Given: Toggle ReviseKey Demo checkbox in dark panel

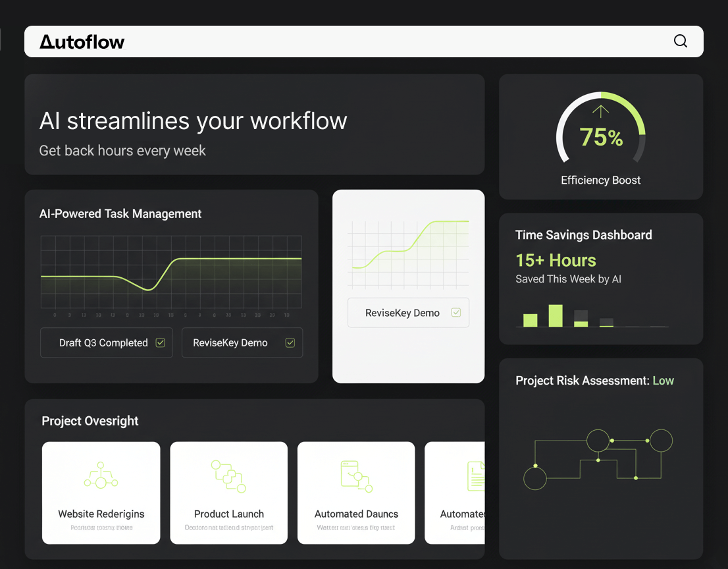Looking at the screenshot, I should [x=290, y=342].
